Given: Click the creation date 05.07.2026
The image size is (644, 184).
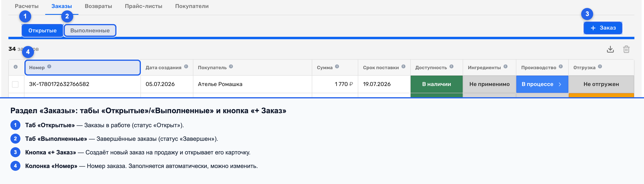Looking at the screenshot, I should pos(160,84).
